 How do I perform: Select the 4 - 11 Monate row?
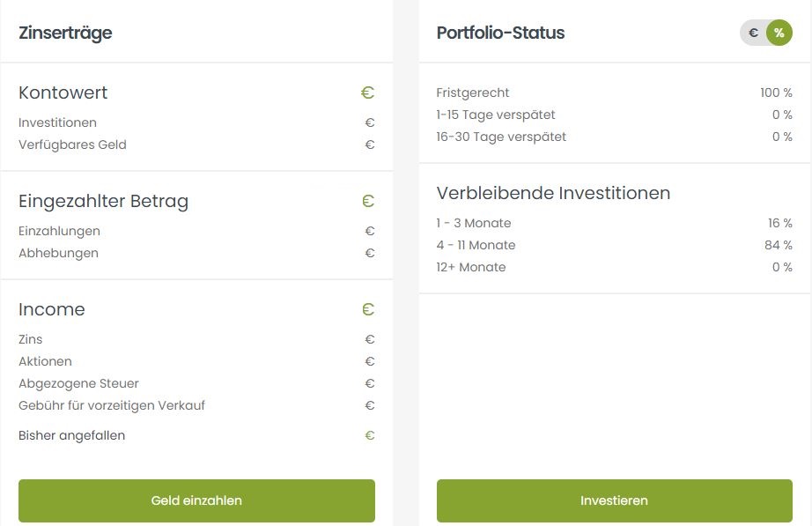(614, 245)
